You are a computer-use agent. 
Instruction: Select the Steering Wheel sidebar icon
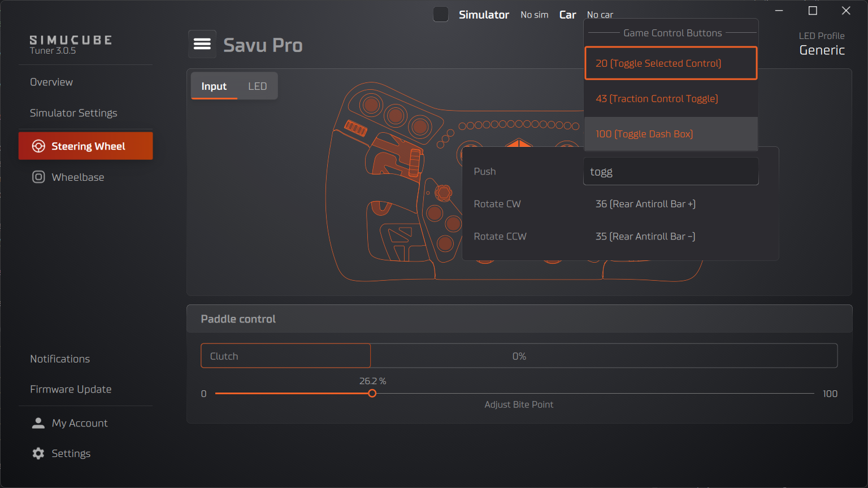coord(38,146)
